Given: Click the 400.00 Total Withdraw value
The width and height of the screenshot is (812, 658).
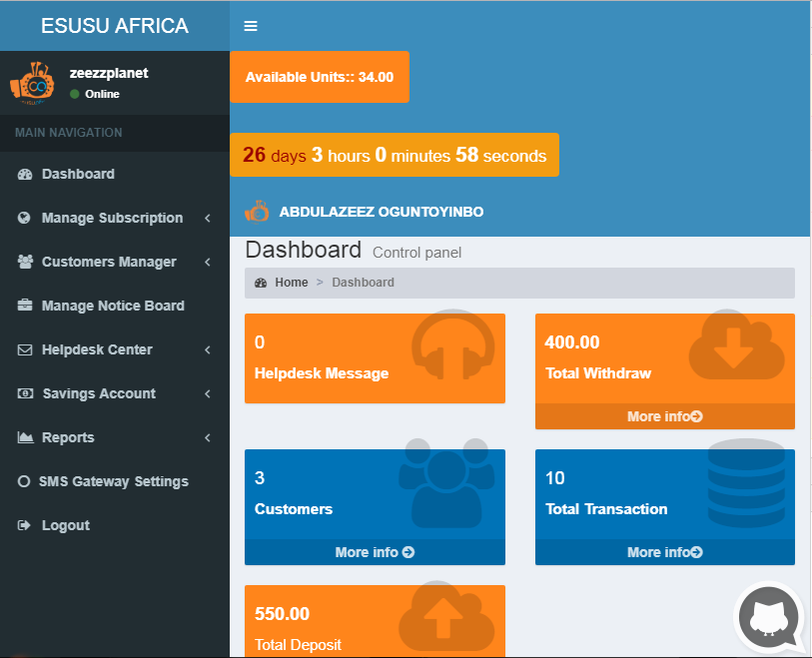Looking at the screenshot, I should pyautogui.click(x=572, y=342).
